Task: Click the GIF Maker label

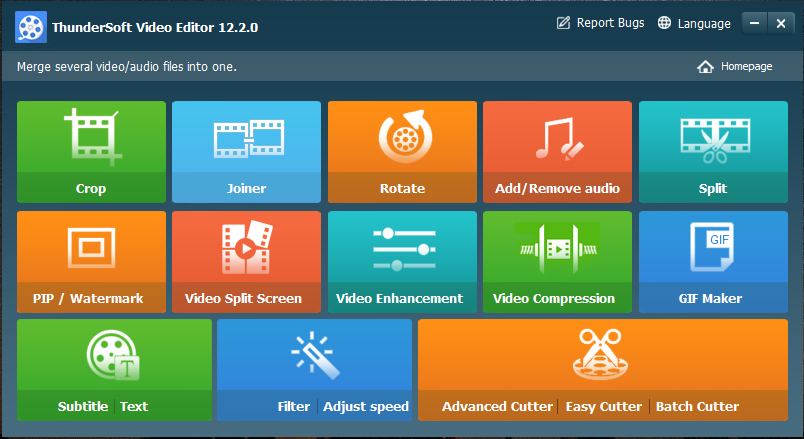Action: (710, 298)
